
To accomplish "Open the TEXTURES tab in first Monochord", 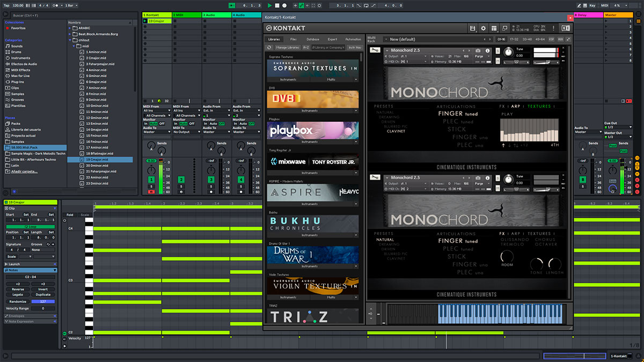I will [539, 106].
